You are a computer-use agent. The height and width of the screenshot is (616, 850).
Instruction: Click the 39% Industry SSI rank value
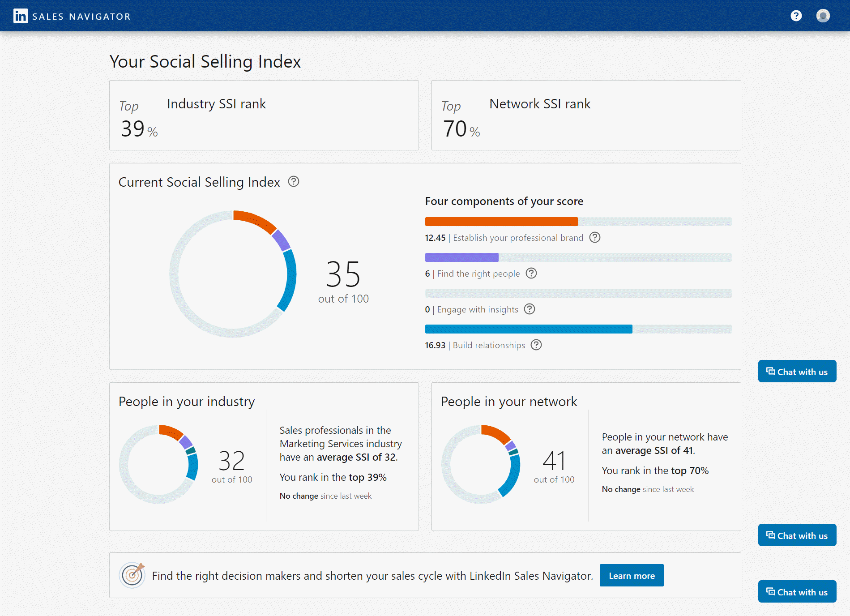[139, 129]
